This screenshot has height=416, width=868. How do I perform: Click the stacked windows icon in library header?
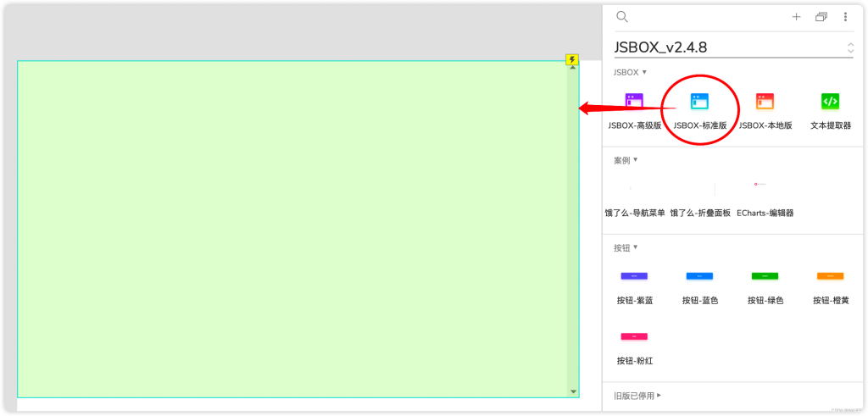point(821,17)
